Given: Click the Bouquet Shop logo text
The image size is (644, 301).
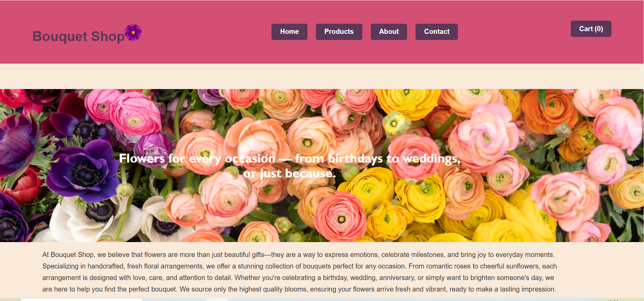Looking at the screenshot, I should pyautogui.click(x=79, y=36).
